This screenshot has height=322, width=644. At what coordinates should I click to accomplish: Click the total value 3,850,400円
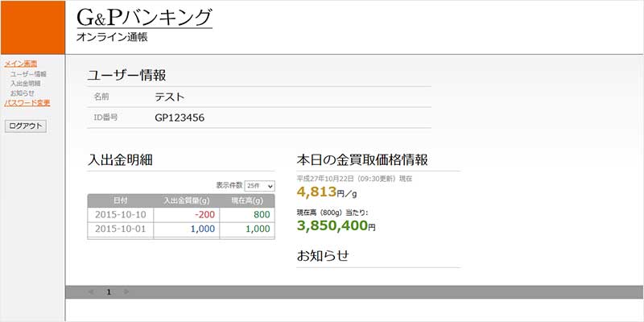pos(336,225)
